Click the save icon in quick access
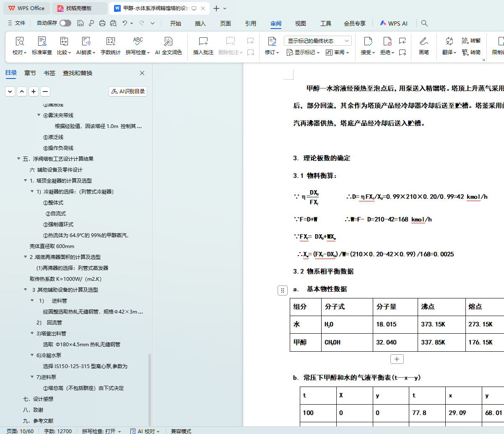504x434 pixels. click(x=81, y=23)
